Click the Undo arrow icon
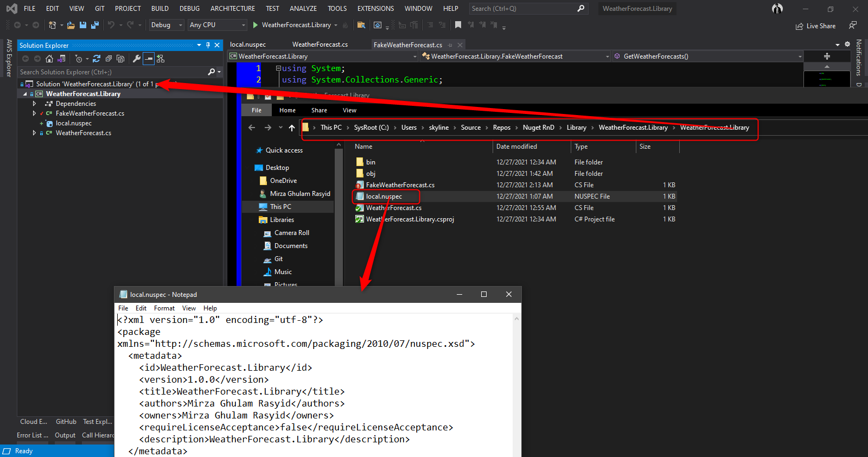Image resolution: width=868 pixels, height=457 pixels. point(111,25)
